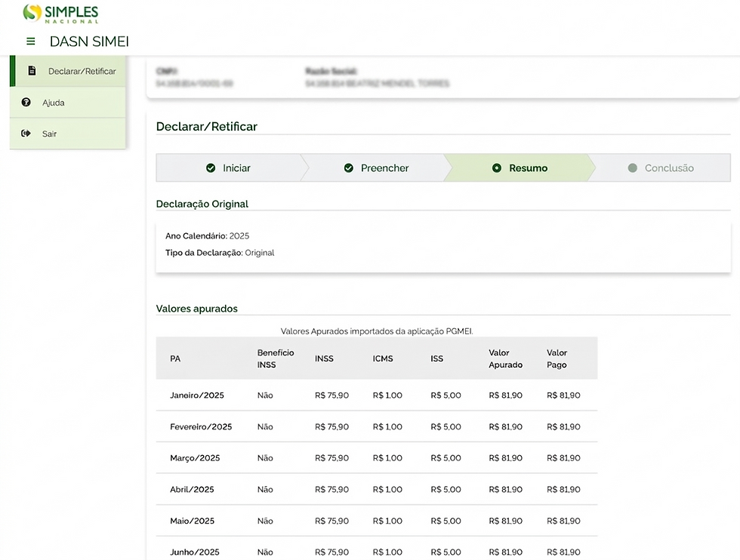Click the Valor Pago column header
The height and width of the screenshot is (560, 740).
tap(557, 358)
